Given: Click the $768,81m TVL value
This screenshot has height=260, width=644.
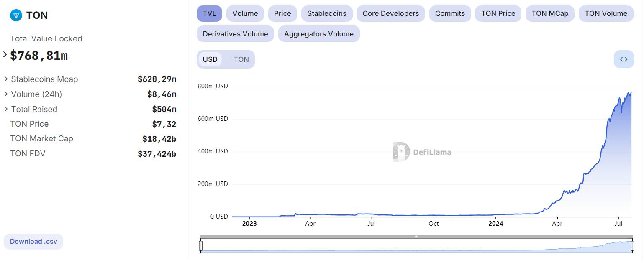Looking at the screenshot, I should pyautogui.click(x=39, y=56).
